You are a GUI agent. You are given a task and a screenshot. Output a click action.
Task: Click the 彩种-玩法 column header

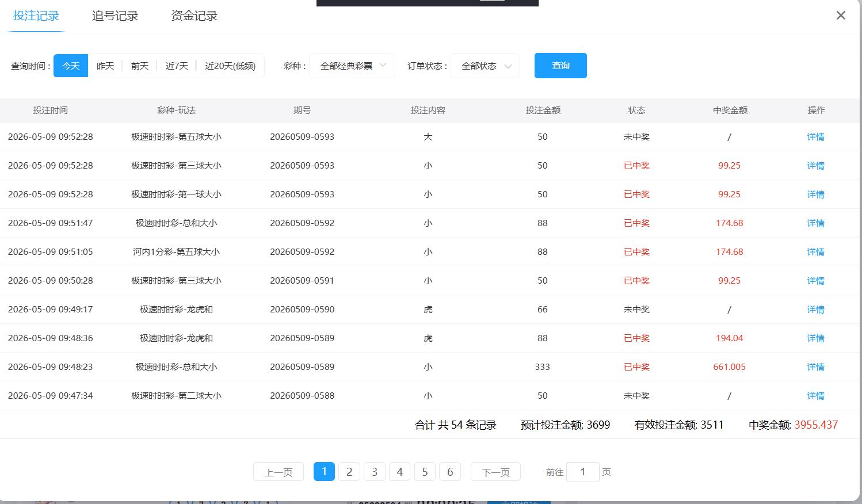176,110
